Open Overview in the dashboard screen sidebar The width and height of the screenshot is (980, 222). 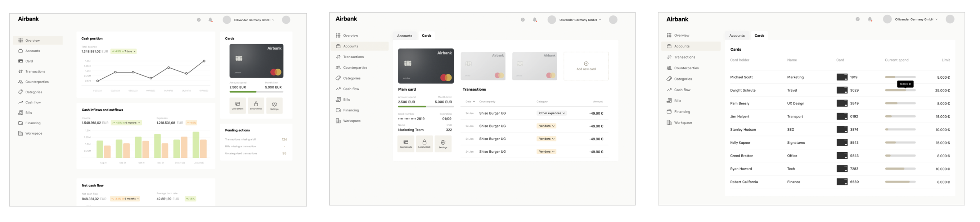[x=38, y=41]
